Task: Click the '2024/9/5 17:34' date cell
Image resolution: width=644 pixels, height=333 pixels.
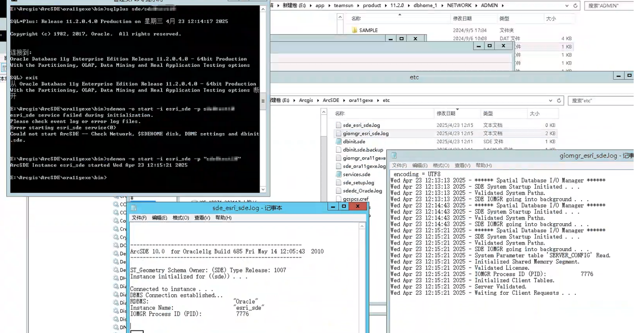Action: click(470, 30)
